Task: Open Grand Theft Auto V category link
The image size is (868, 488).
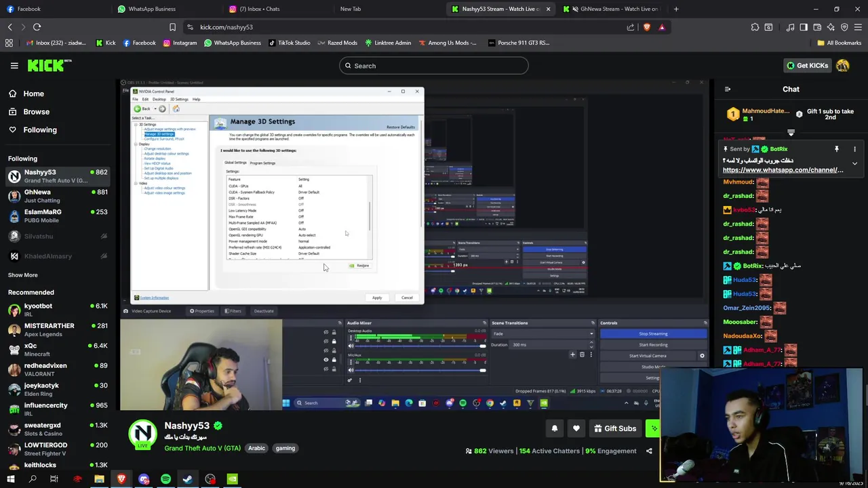Action: pyautogui.click(x=202, y=448)
